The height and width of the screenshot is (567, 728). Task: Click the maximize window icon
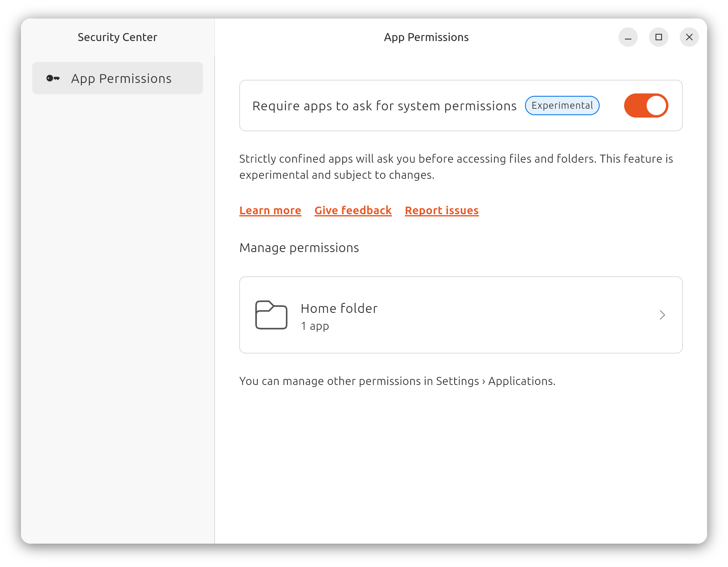click(x=658, y=37)
